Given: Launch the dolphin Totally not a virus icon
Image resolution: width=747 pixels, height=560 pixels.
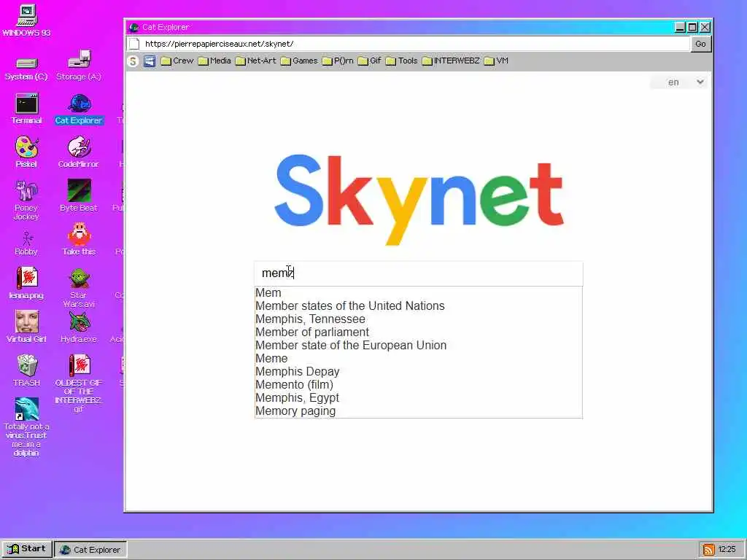Looking at the screenshot, I should 27,427.
